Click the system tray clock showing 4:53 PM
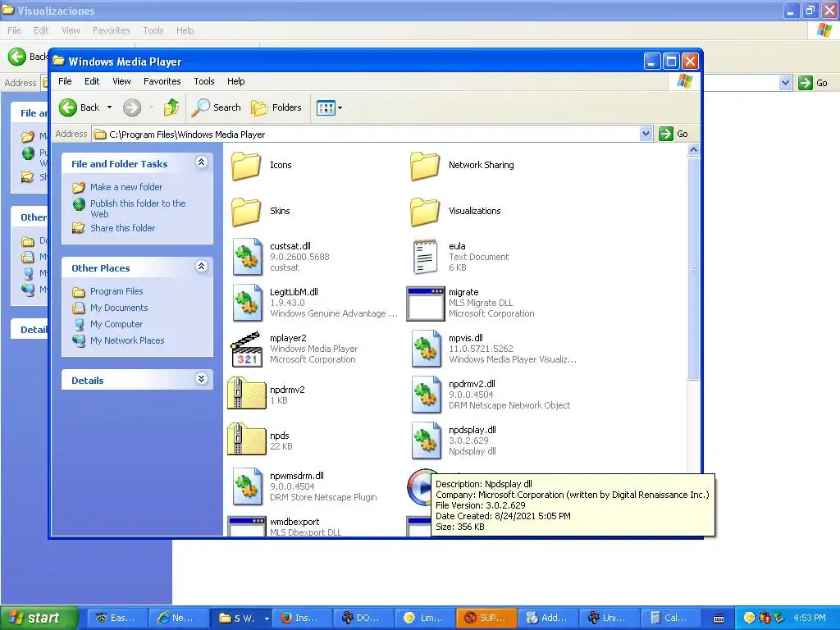The width and height of the screenshot is (840, 630). click(810, 618)
